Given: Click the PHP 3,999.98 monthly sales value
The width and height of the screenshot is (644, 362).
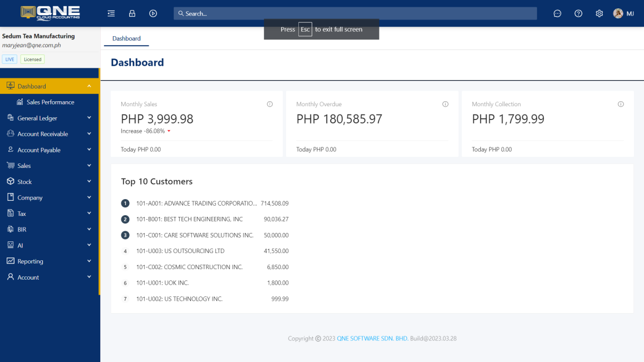Looking at the screenshot, I should pos(157,119).
